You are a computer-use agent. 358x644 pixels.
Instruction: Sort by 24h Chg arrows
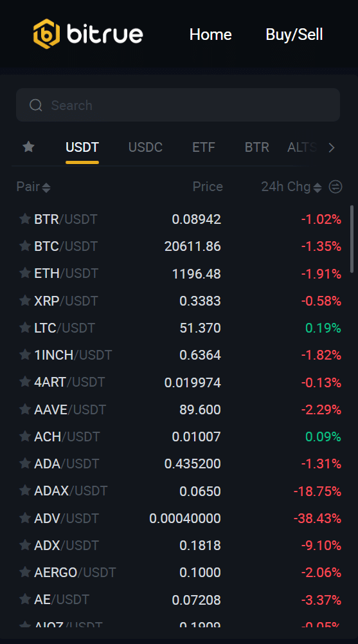click(317, 188)
